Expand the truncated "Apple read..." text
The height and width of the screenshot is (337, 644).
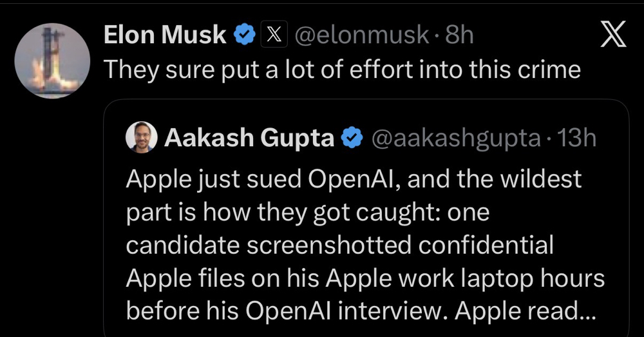(526, 311)
